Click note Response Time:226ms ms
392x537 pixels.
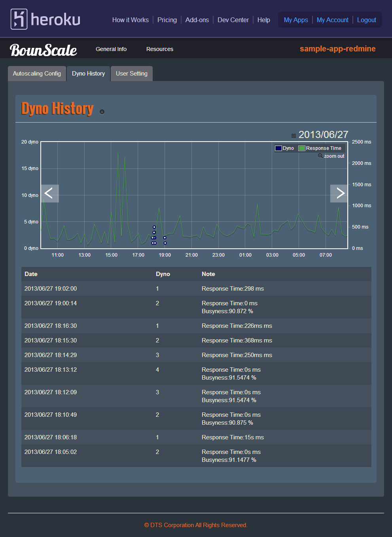237,326
